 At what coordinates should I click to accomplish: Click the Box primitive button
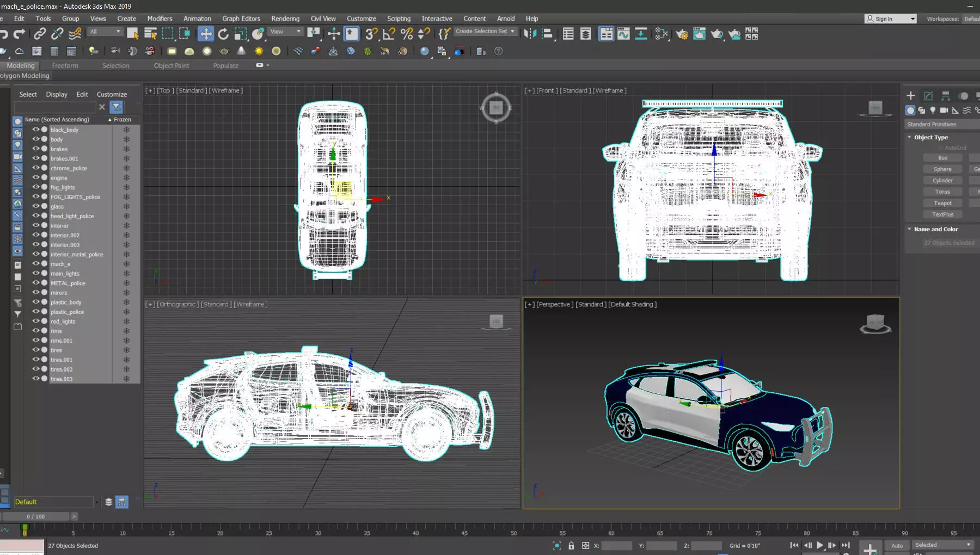pos(942,158)
